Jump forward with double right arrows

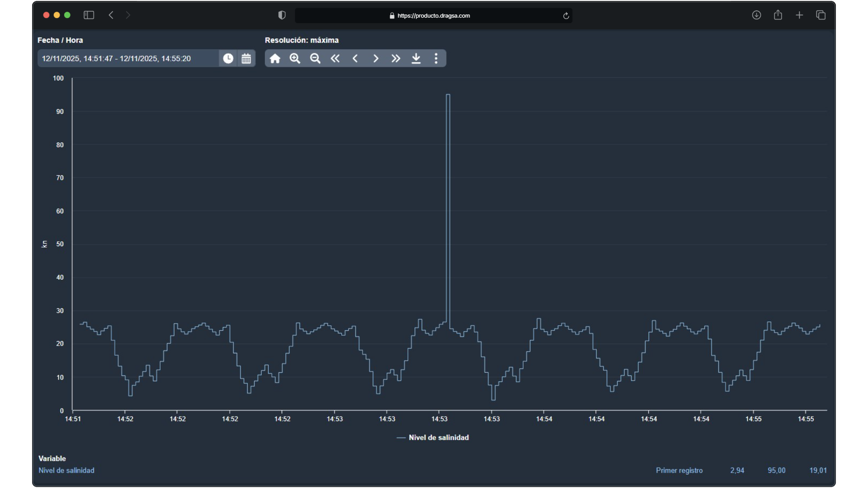click(x=396, y=59)
